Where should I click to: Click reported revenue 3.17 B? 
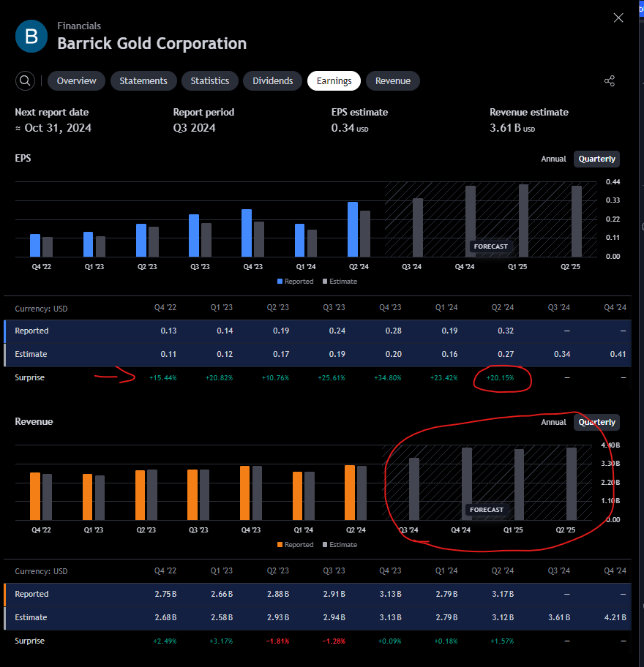503,594
